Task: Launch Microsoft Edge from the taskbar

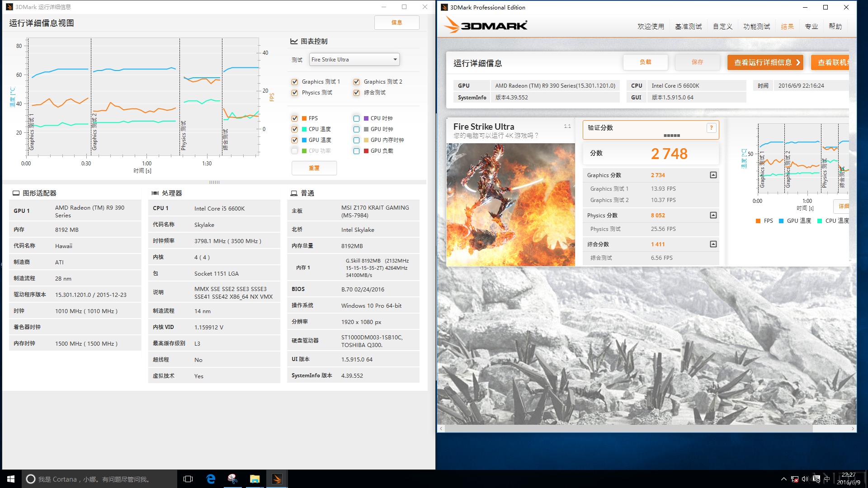Action: click(x=211, y=479)
